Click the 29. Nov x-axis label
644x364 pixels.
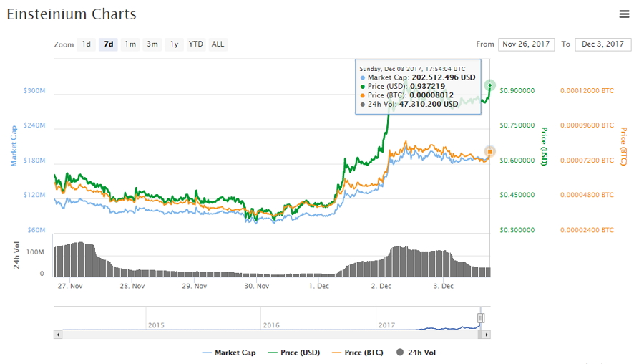pos(194,286)
